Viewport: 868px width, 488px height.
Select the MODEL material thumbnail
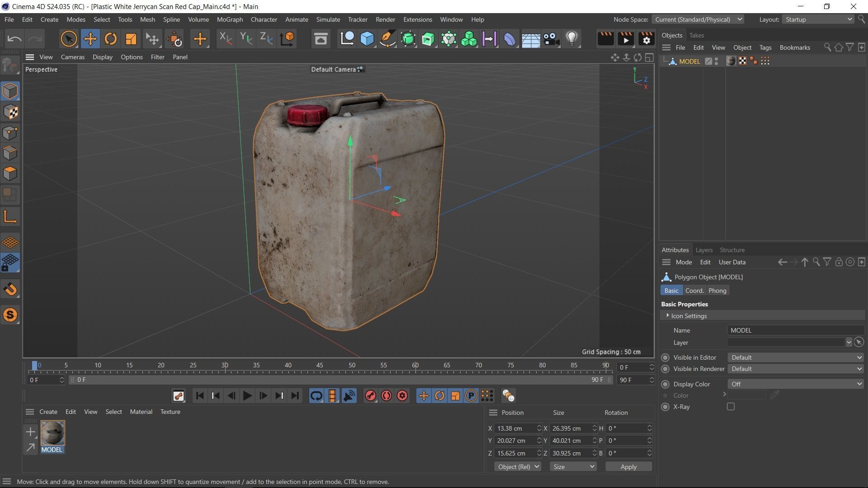(52, 432)
